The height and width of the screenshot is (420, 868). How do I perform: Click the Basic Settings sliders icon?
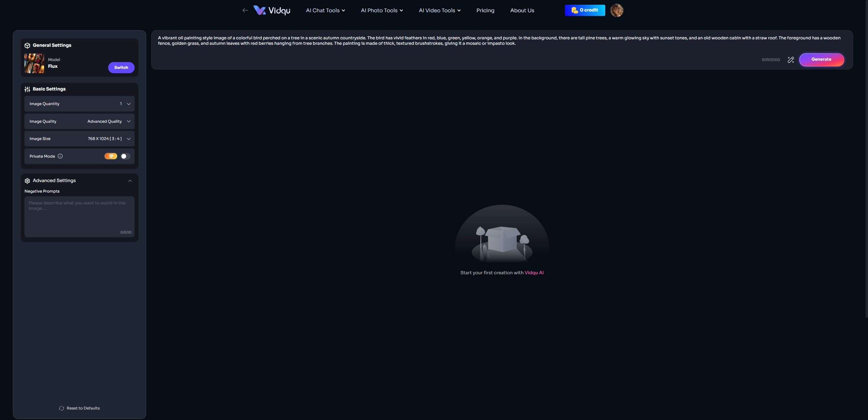(x=27, y=89)
